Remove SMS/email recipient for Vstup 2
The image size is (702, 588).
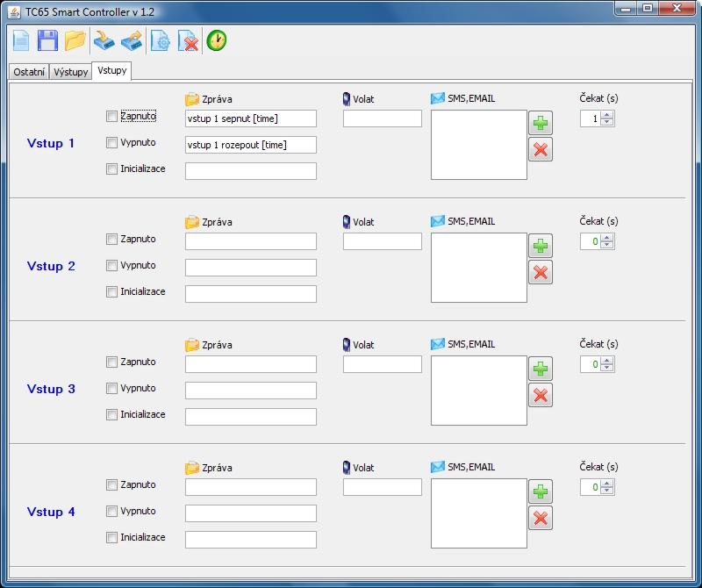[541, 272]
